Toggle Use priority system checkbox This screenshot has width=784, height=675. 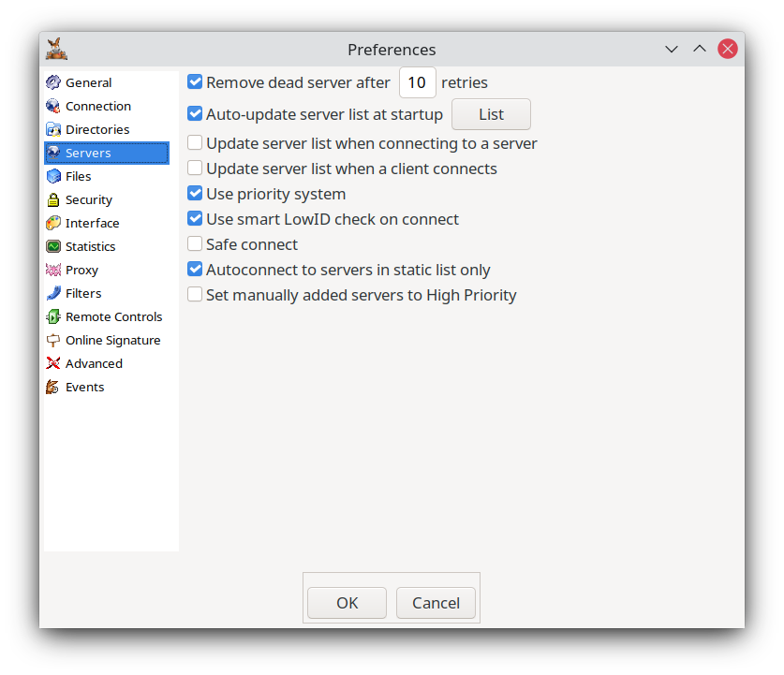[x=195, y=194]
